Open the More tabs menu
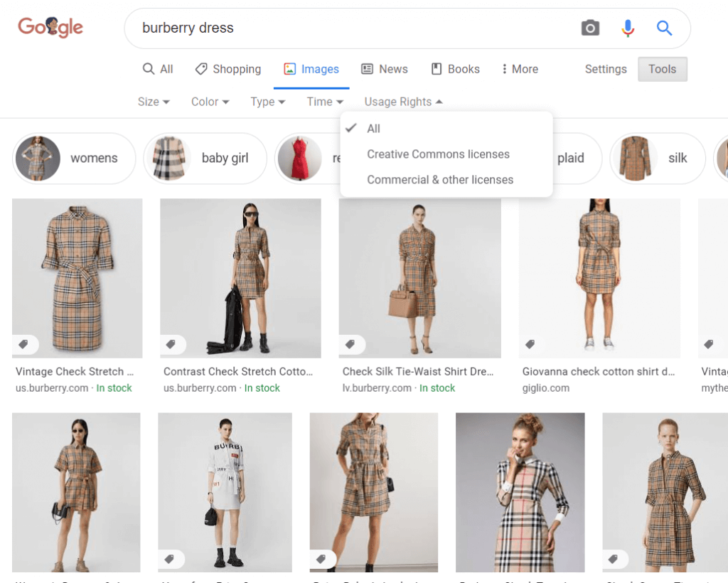This screenshot has height=583, width=728. point(520,69)
